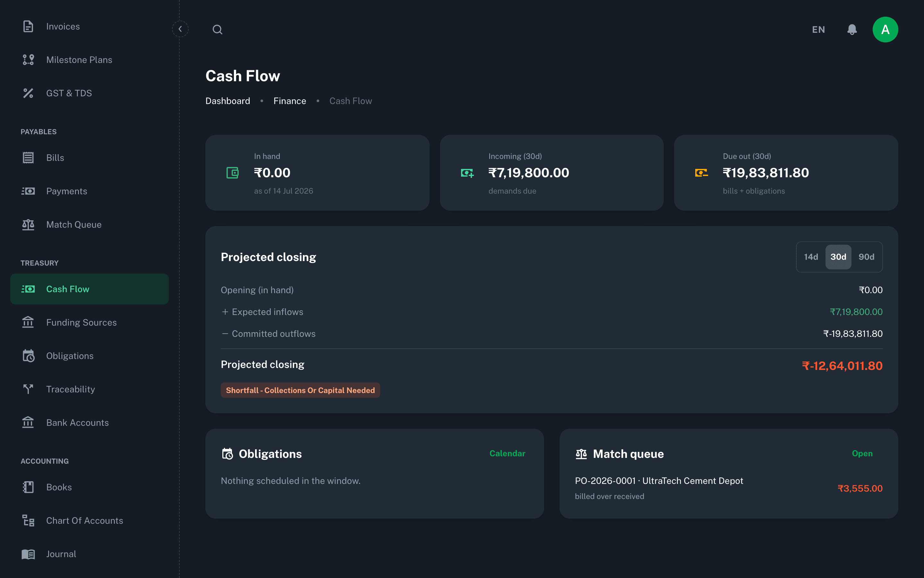Click the Payments cash icon

28,191
